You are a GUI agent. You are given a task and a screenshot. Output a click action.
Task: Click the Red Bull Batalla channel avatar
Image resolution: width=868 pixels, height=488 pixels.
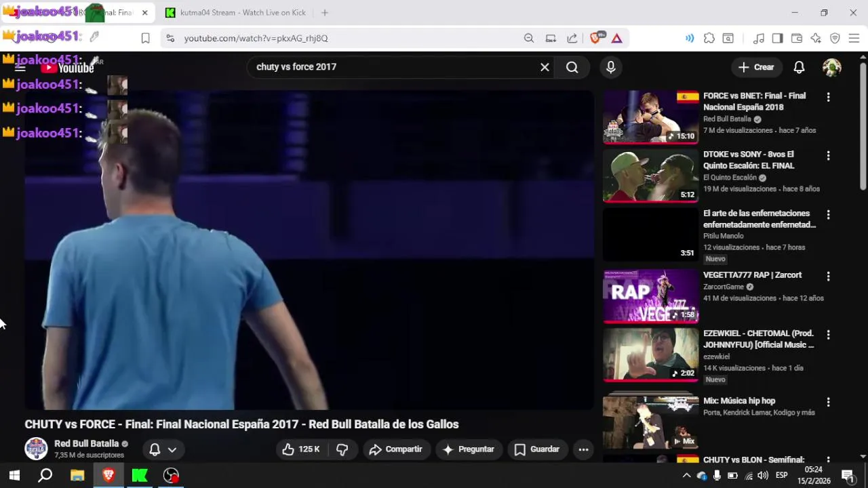click(36, 449)
